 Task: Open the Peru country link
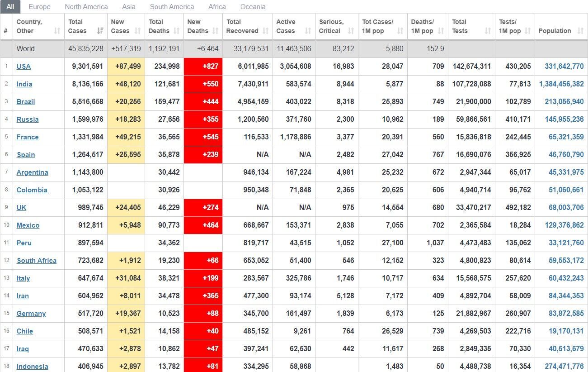24,243
